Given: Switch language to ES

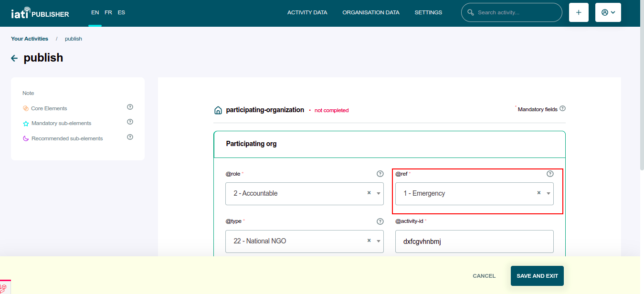Looking at the screenshot, I should pos(121,12).
